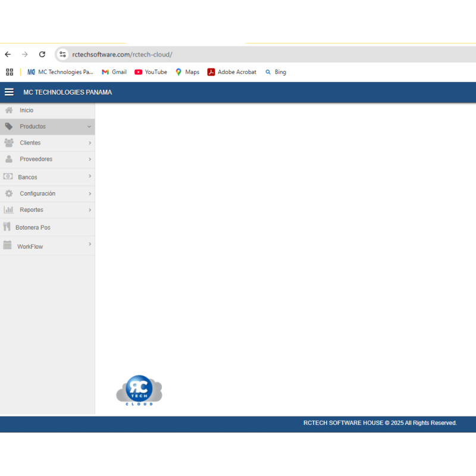Select Proveedores in the sidebar
The height and width of the screenshot is (476, 476).
click(48, 159)
